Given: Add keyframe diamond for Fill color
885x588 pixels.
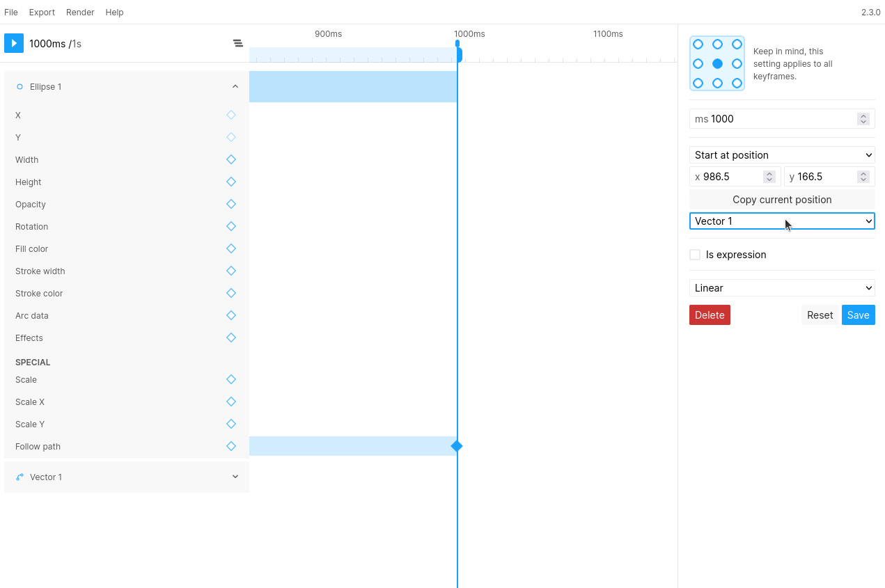Looking at the screenshot, I should (231, 248).
